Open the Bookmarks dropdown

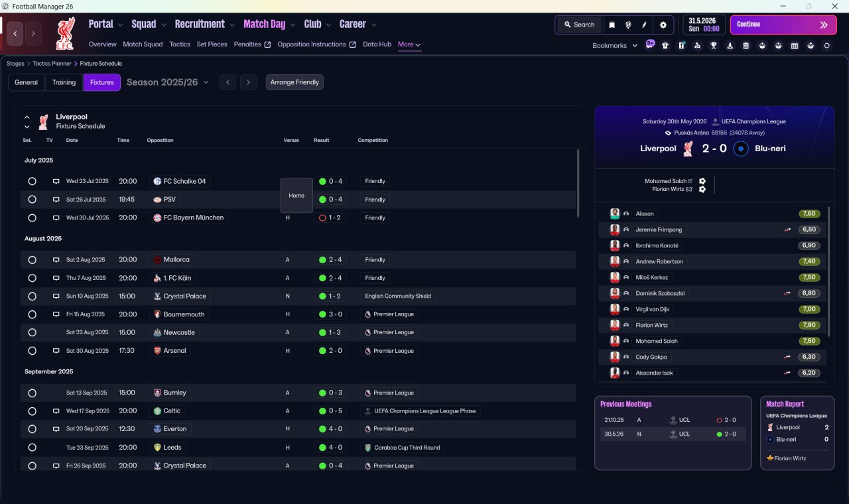tap(615, 46)
